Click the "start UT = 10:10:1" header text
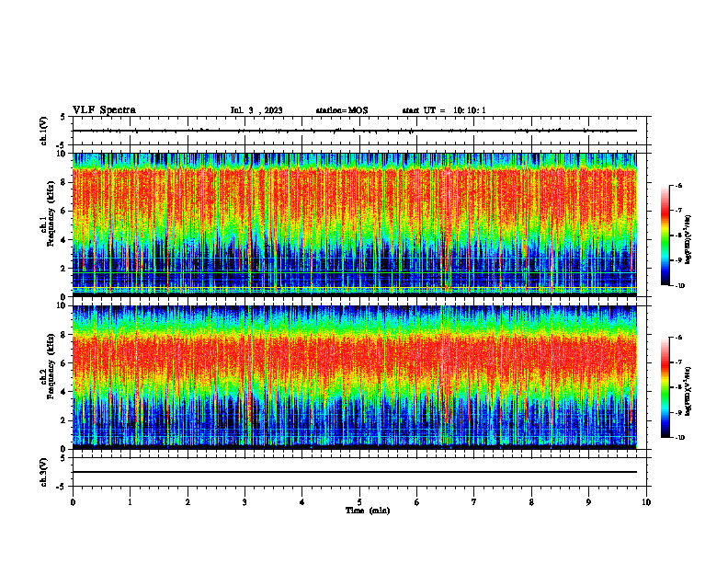Screen dimensions: 728x563 [x=444, y=110]
